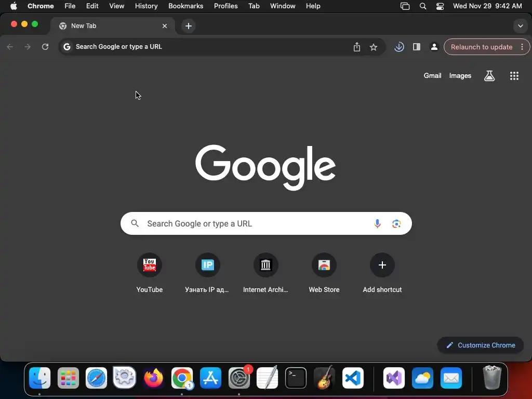Open the Profiles menu
Image resolution: width=532 pixels, height=399 pixels.
click(x=225, y=6)
